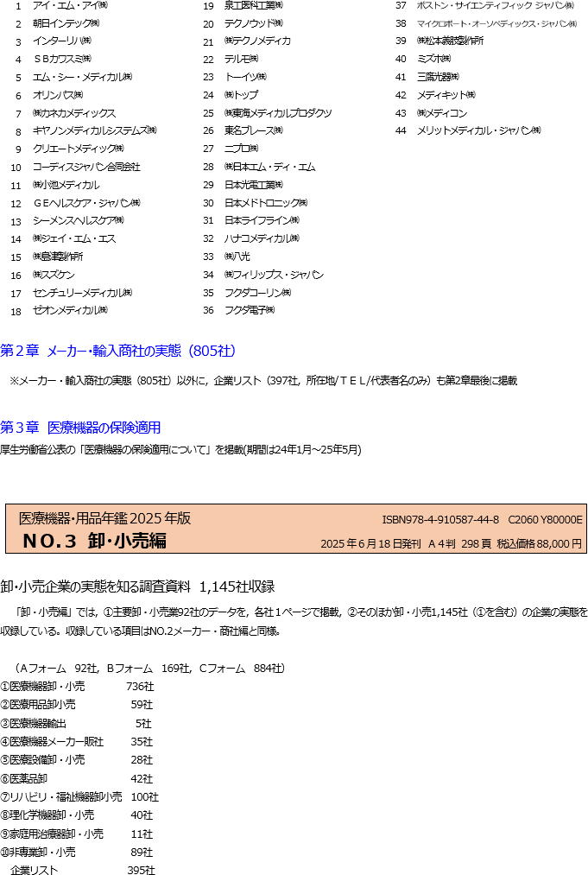Select the entry ミズホ㈱
The image size is (588, 875).
(x=433, y=59)
